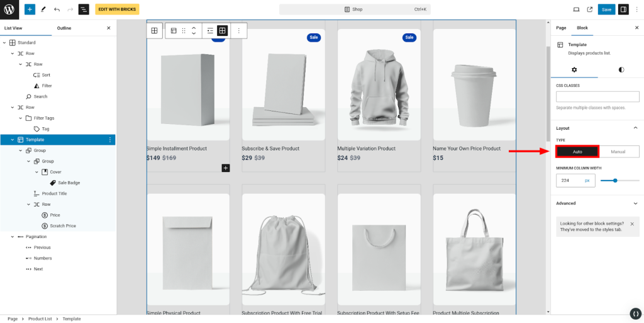Viewport: 644px width, 323px height.
Task: Click the Undo arrow
Action: (x=57, y=9)
